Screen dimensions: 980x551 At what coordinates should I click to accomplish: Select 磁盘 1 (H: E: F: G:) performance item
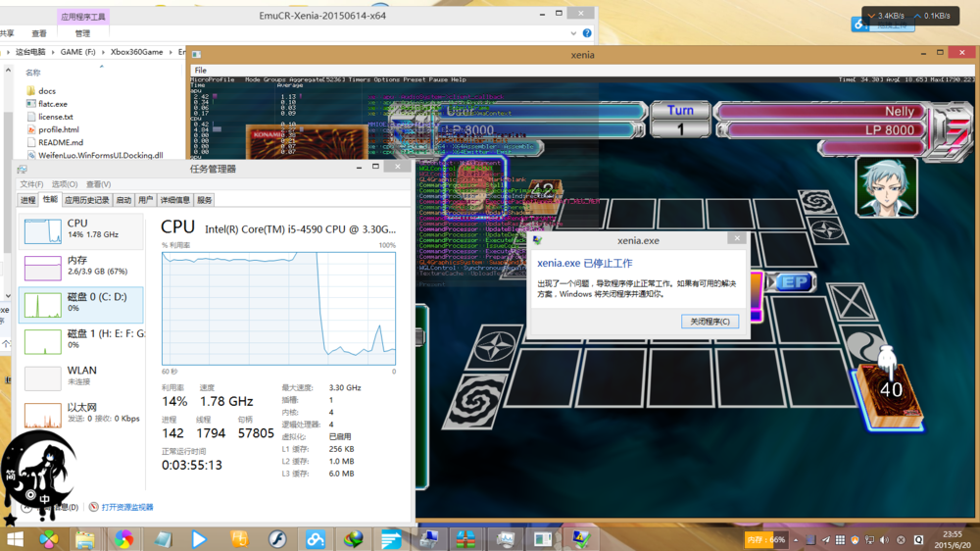[81, 340]
